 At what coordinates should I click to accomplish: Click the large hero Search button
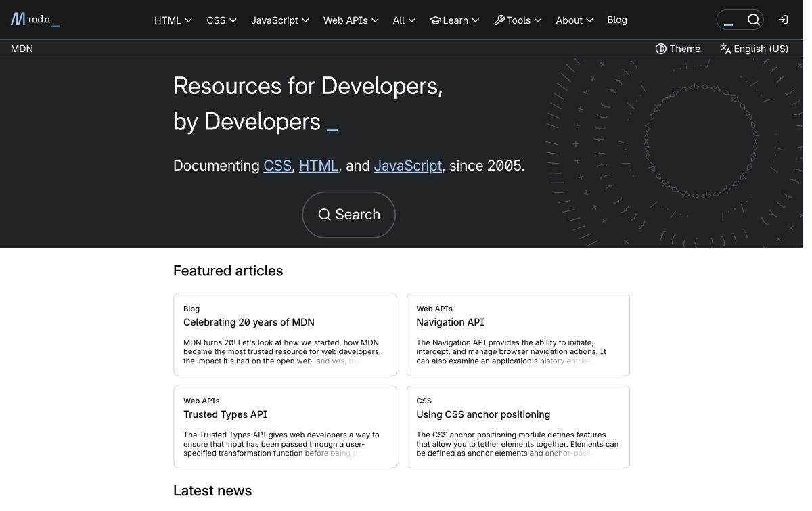pos(348,215)
